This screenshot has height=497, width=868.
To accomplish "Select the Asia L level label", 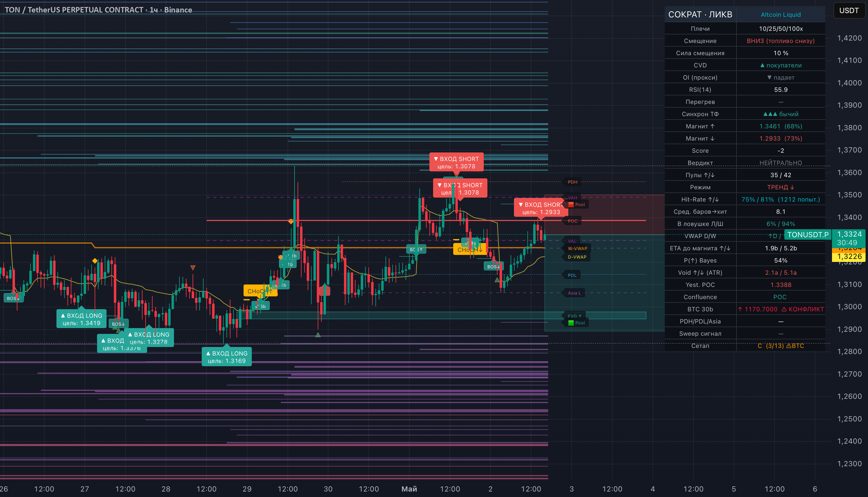I will point(574,293).
